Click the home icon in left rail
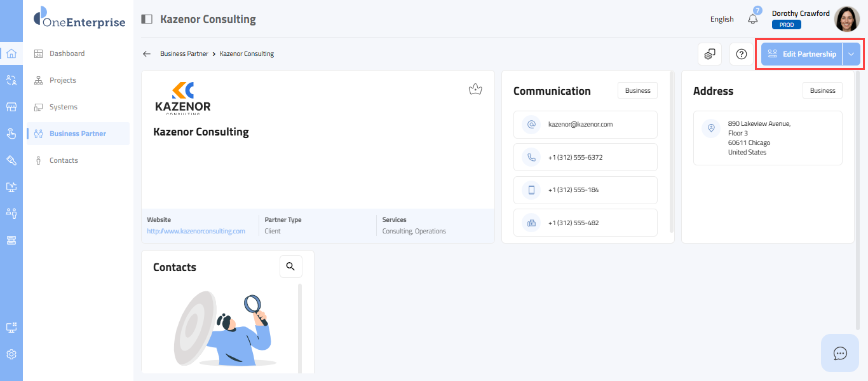This screenshot has width=868, height=381. (x=11, y=53)
